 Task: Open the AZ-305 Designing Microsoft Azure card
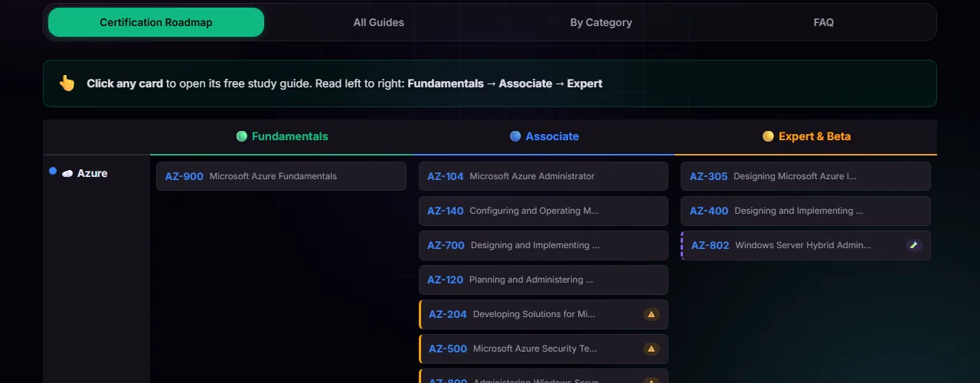(x=805, y=176)
